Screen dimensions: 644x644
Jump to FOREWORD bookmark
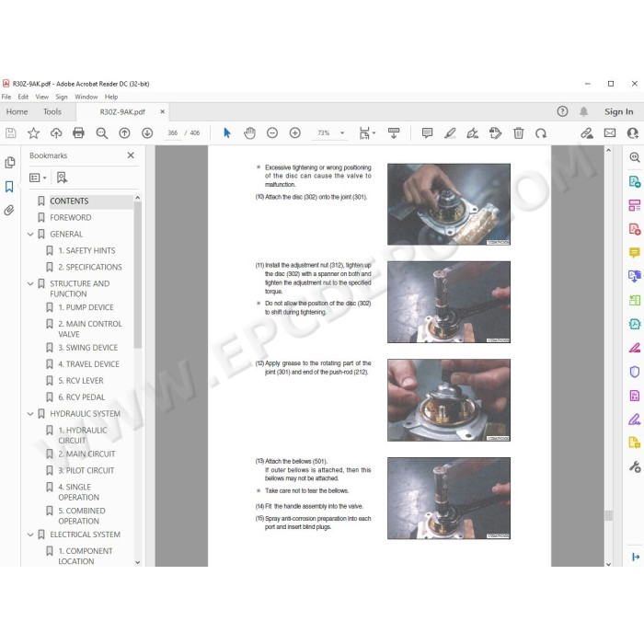(71, 218)
